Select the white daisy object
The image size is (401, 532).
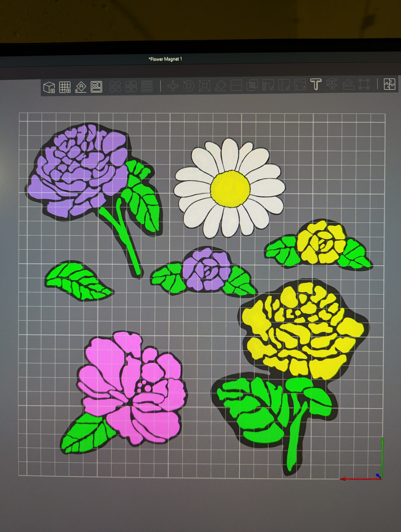click(x=230, y=188)
